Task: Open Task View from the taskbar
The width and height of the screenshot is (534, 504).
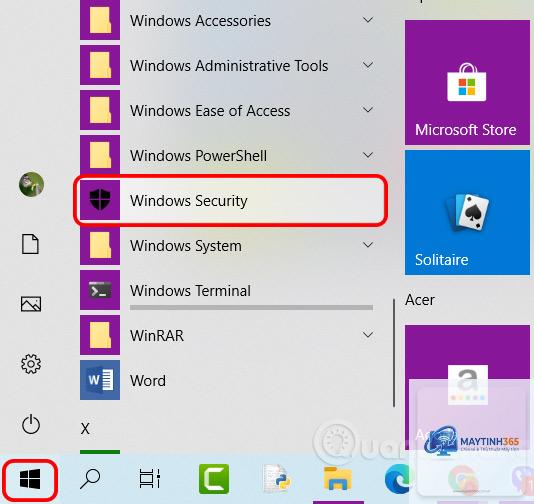Action: (x=150, y=478)
